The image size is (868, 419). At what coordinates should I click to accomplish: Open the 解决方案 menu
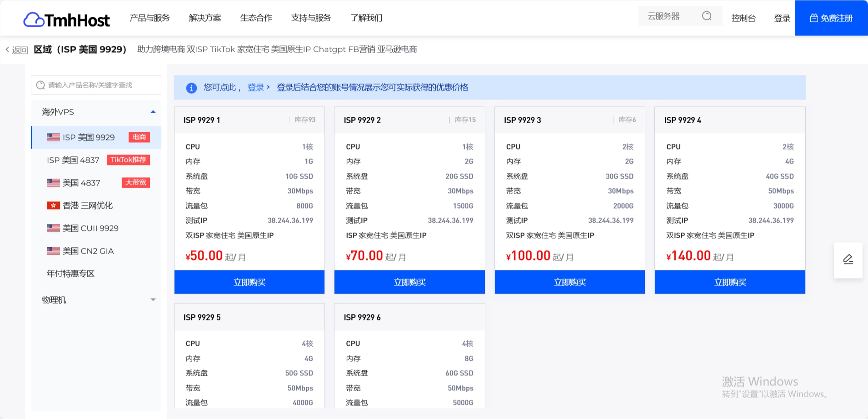click(x=204, y=18)
